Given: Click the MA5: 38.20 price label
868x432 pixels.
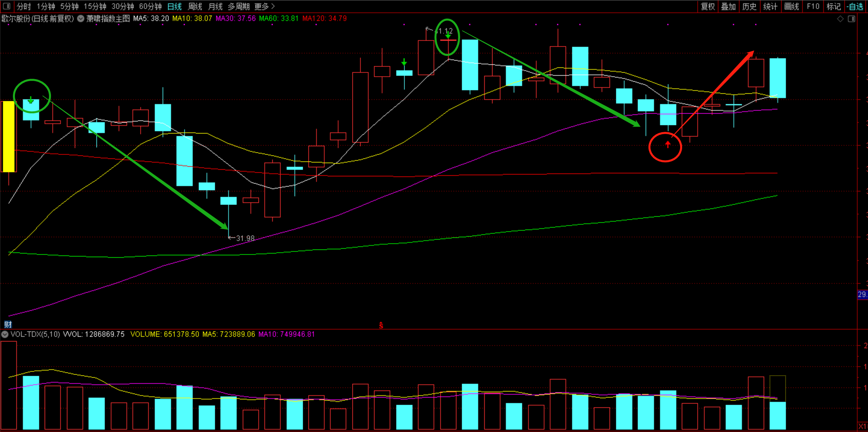Looking at the screenshot, I should (151, 18).
